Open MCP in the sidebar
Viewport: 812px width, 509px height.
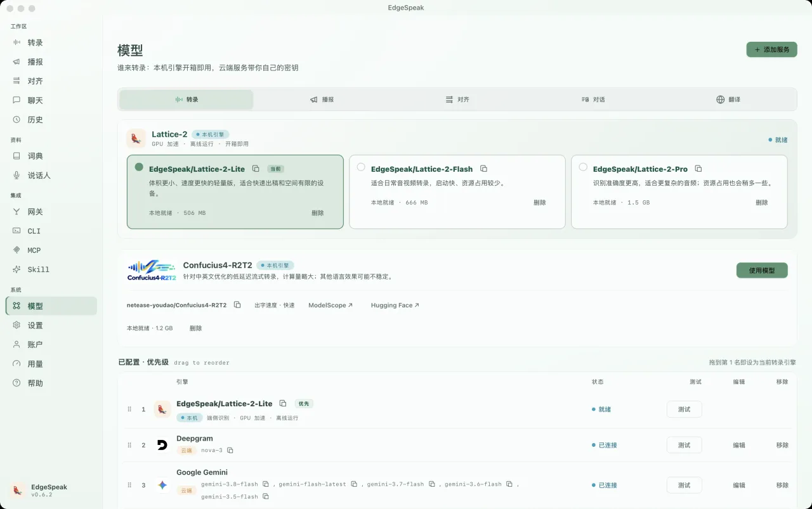click(x=51, y=250)
